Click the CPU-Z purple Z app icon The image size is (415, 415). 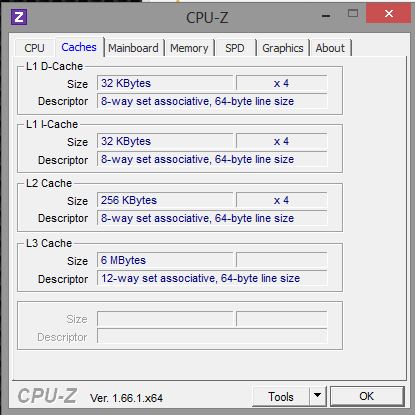coord(19,17)
